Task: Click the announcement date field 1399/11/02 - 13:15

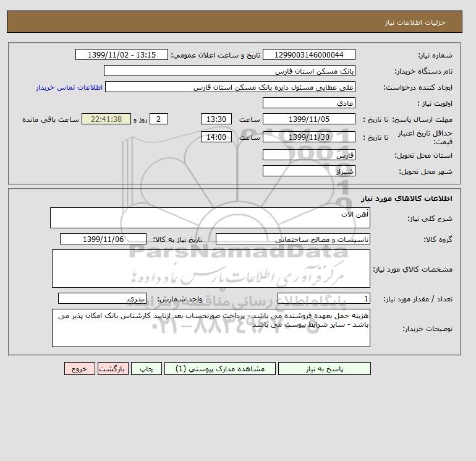Action: click(x=121, y=54)
